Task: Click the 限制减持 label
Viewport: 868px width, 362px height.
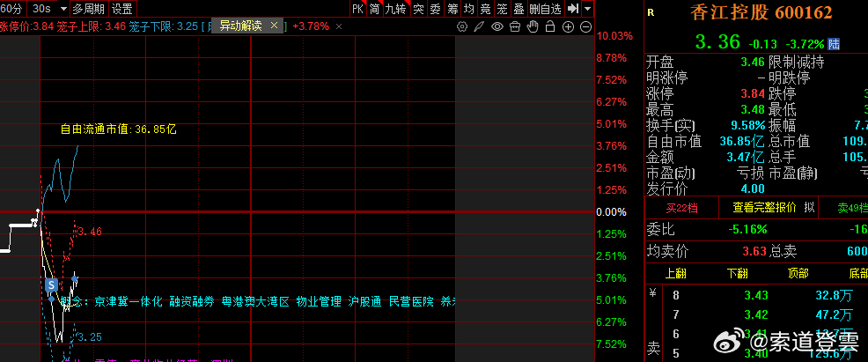Action: click(x=797, y=62)
